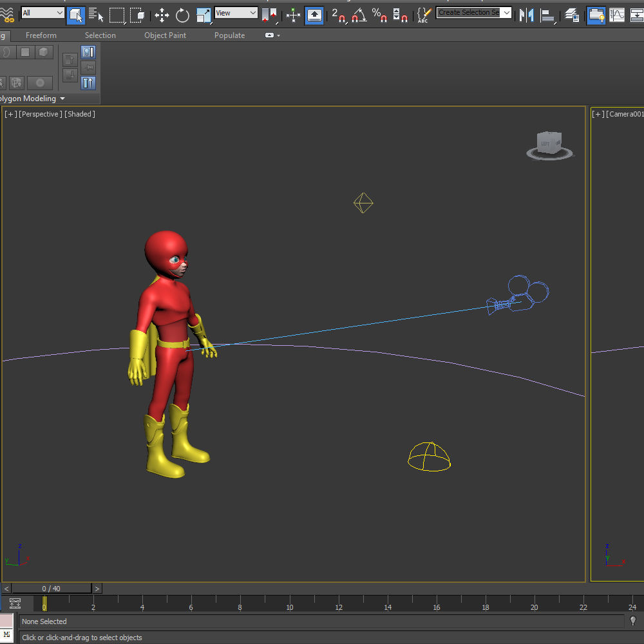This screenshot has width=644, height=644.
Task: Toggle Window/Crossing selection mode
Action: coord(137,15)
